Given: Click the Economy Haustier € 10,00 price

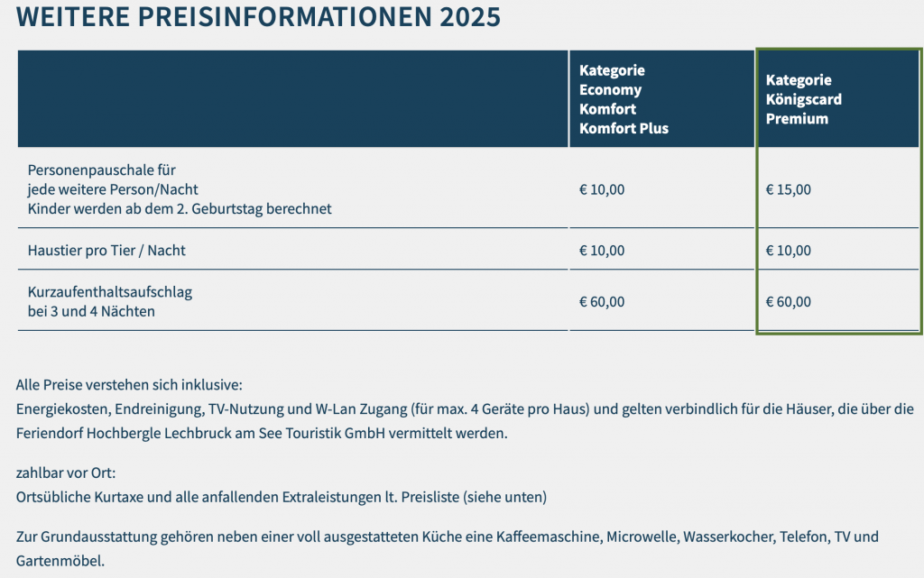Looking at the screenshot, I should pos(602,250).
